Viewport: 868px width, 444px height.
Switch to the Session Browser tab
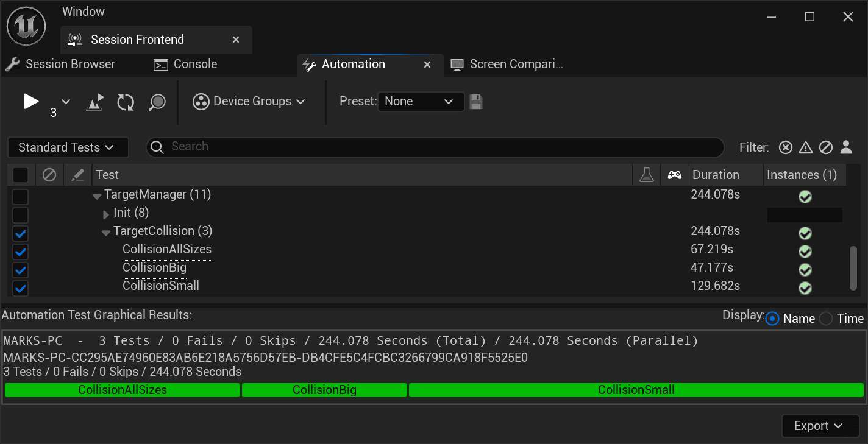(61, 64)
